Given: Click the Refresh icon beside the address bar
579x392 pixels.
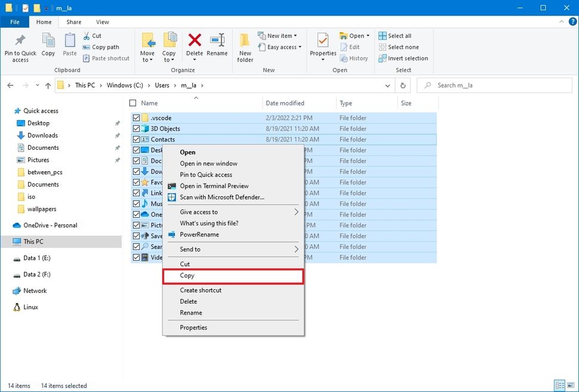Looking at the screenshot, I should (x=403, y=85).
